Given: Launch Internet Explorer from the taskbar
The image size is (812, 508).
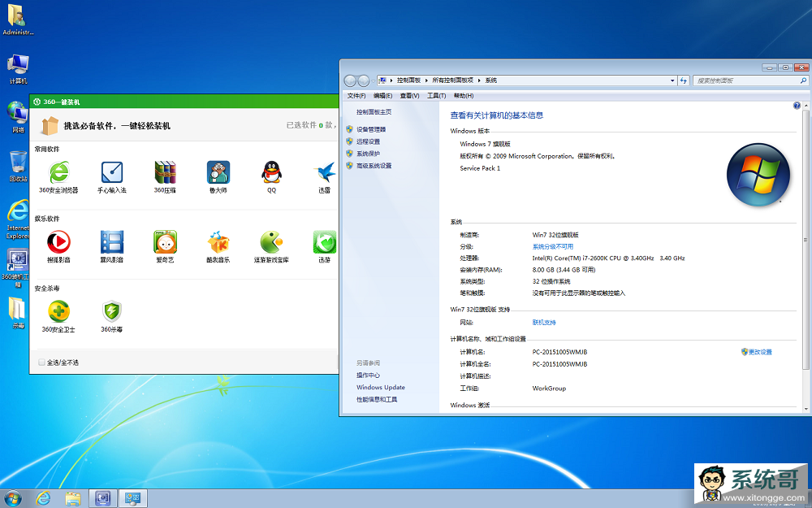Looking at the screenshot, I should [x=44, y=499].
